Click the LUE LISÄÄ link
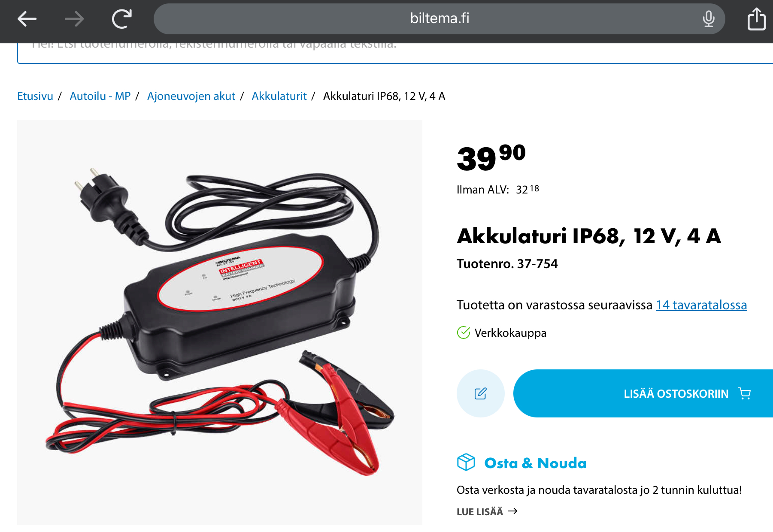 (487, 511)
